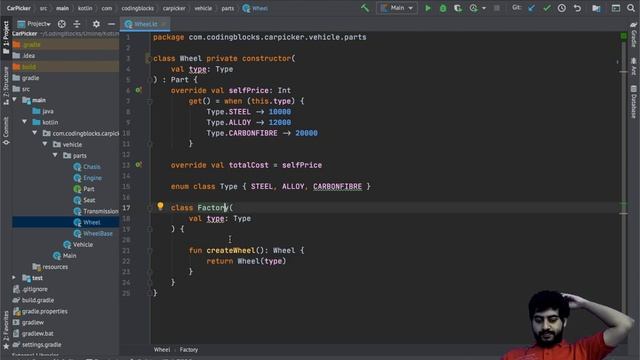Screen dimensions: 640x360
Task: Start debugging with the bug icon
Action: [x=442, y=8]
